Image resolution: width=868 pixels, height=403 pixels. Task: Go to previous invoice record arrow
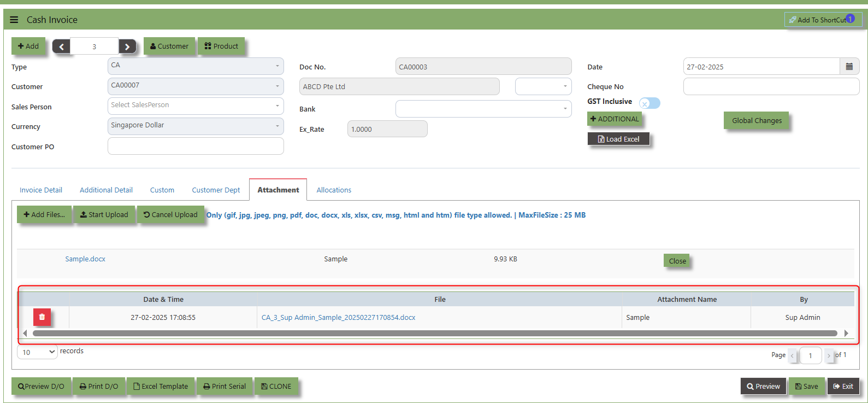point(61,46)
